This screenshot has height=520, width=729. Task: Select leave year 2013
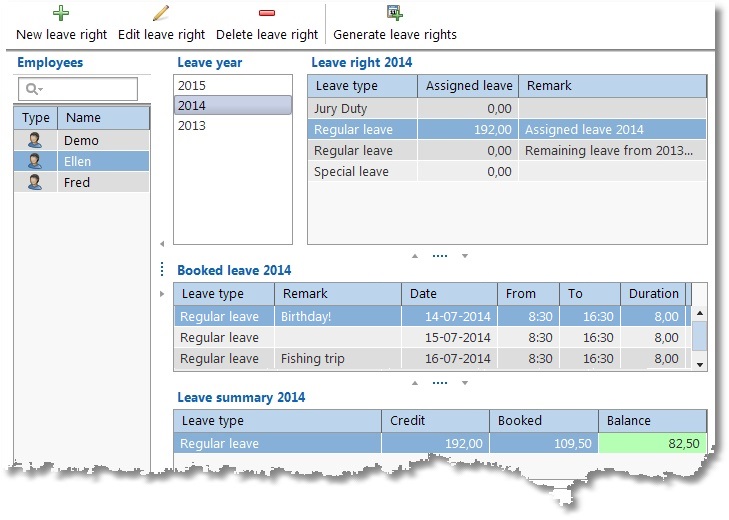233,126
